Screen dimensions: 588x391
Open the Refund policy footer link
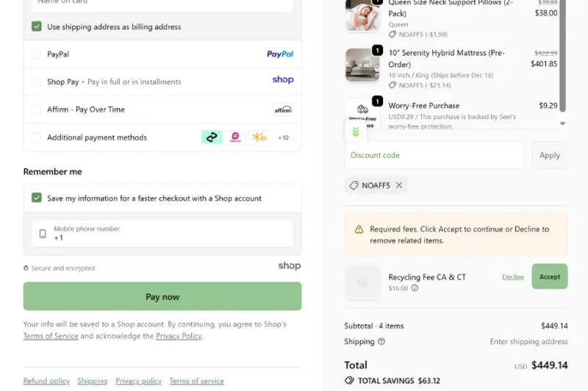click(x=46, y=381)
